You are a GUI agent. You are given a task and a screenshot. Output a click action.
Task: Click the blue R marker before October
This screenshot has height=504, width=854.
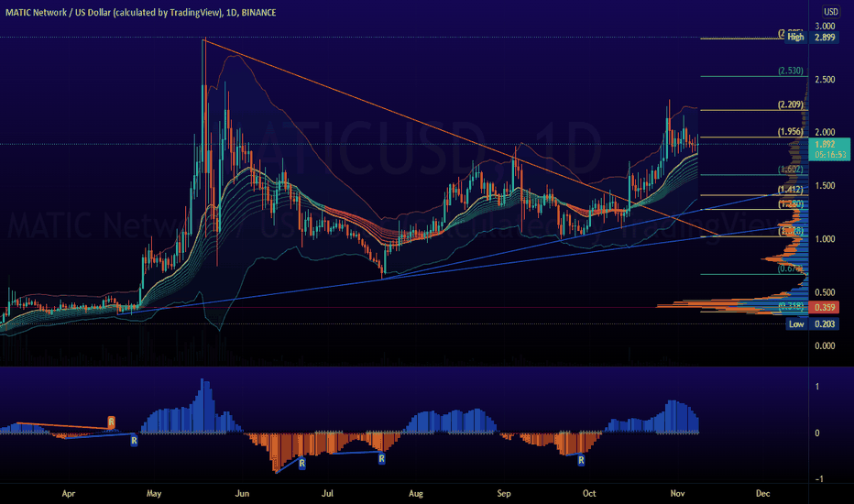581,460
